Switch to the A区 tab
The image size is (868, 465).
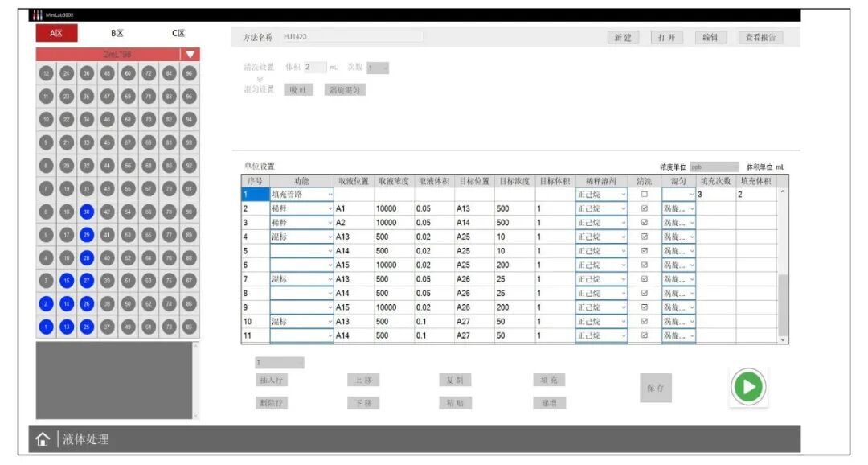(56, 33)
